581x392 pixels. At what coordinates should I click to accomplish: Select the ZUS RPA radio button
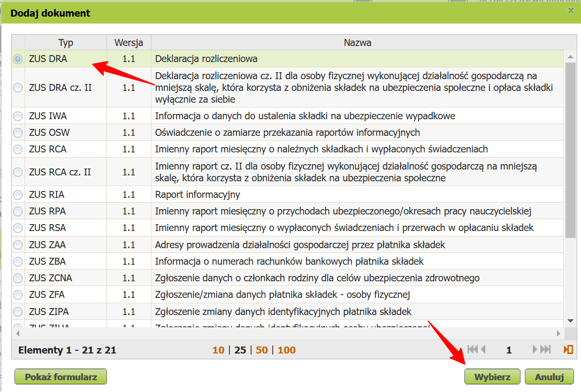18,211
